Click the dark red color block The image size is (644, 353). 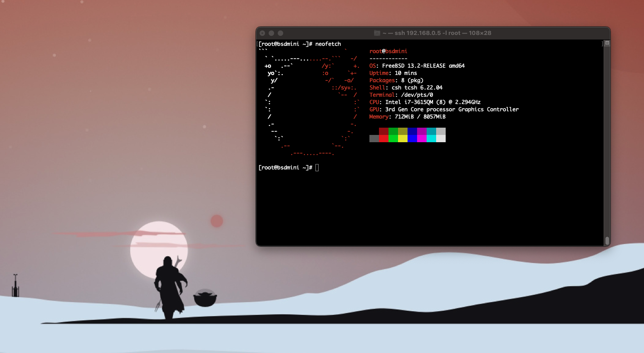(x=383, y=131)
